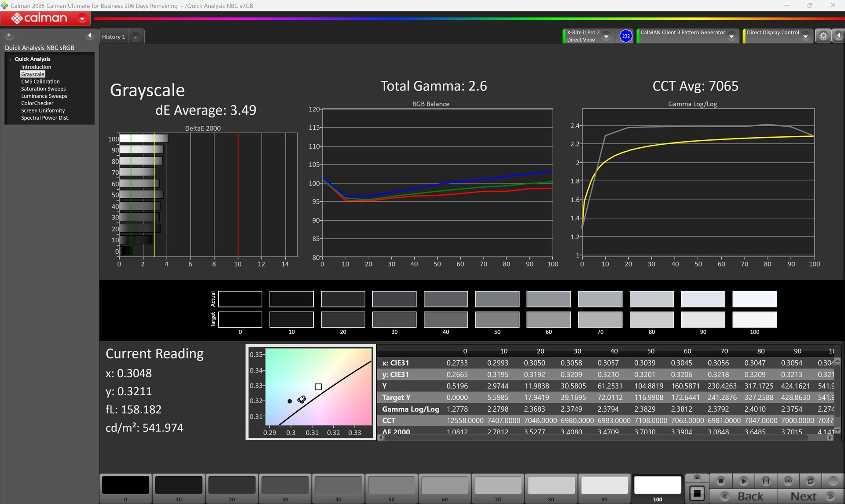Add new history tab with plus
The width and height of the screenshot is (845, 504).
pos(136,37)
